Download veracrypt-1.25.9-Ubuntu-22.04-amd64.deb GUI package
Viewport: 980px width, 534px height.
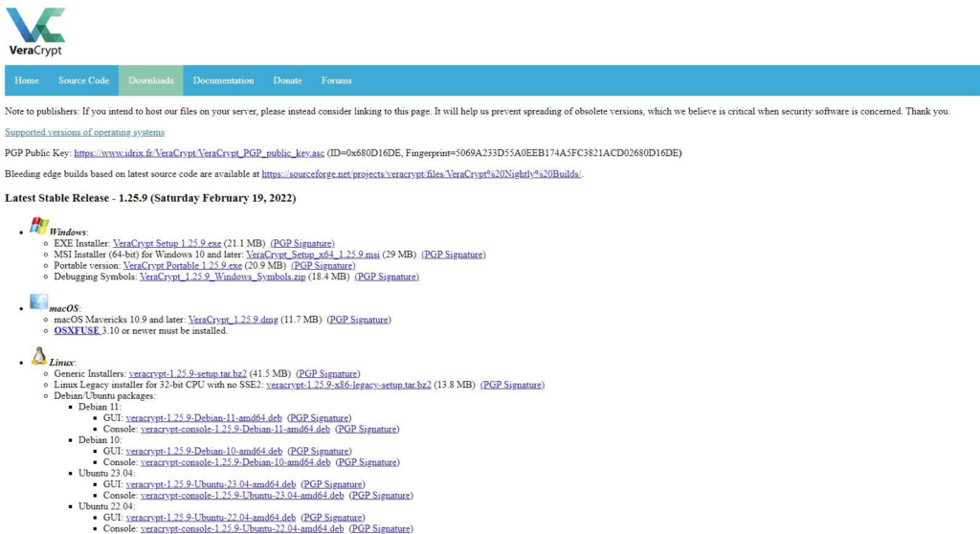[211, 517]
